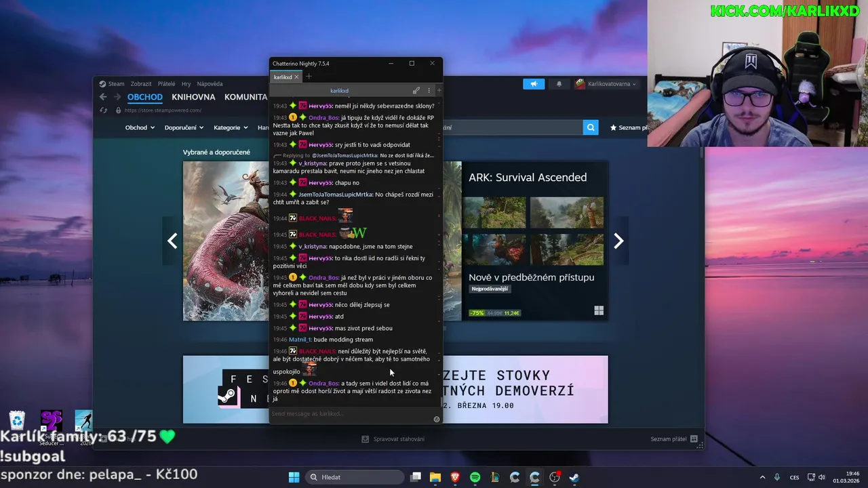This screenshot has width=868, height=488.
Task: Open Seznam přátel friends list
Action: click(x=674, y=439)
